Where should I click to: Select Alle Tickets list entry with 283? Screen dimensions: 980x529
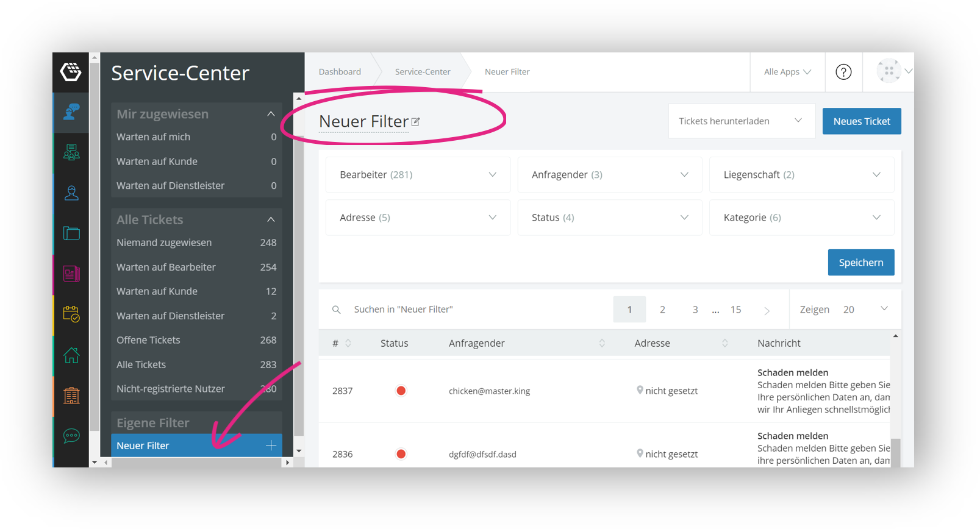pos(196,364)
